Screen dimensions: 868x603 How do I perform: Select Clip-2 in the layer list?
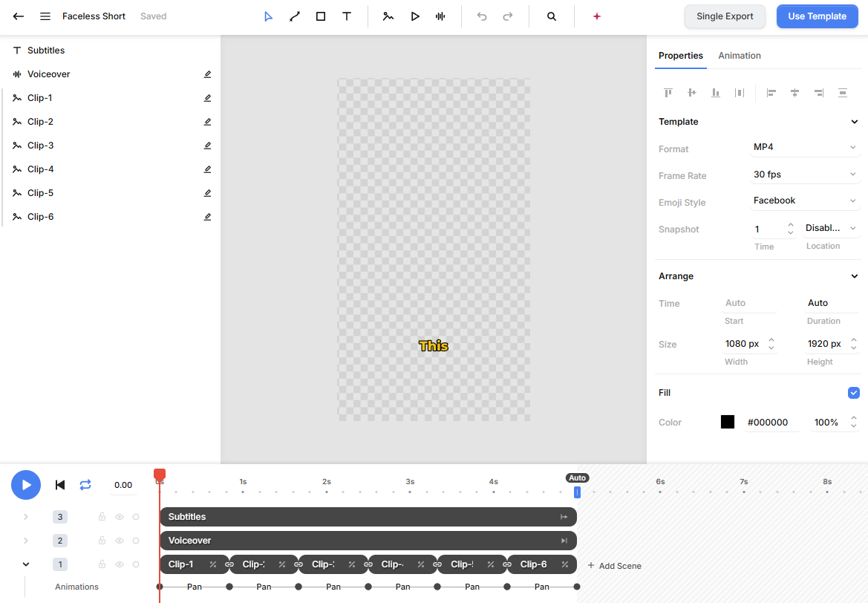(x=110, y=122)
